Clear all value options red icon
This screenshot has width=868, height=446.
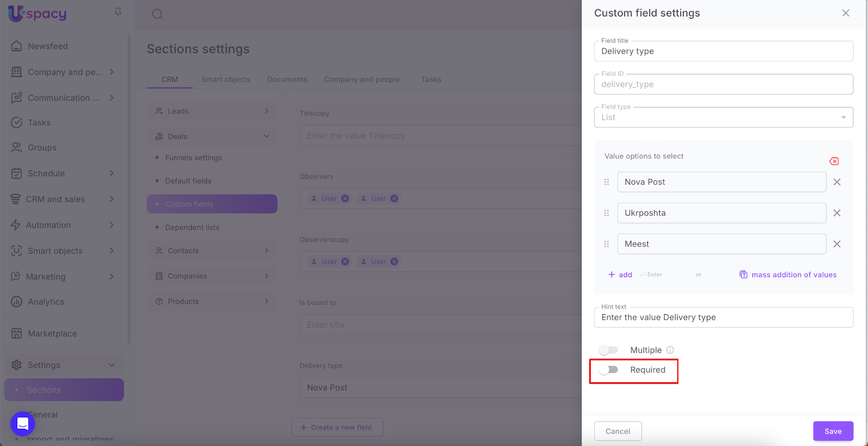834,161
